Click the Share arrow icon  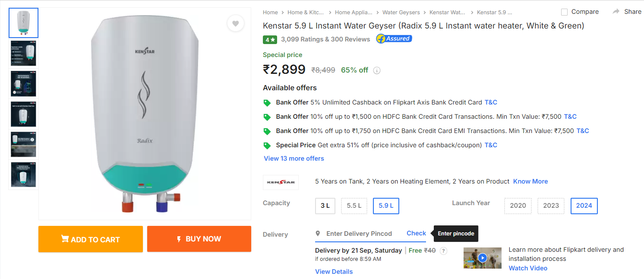coord(616,12)
